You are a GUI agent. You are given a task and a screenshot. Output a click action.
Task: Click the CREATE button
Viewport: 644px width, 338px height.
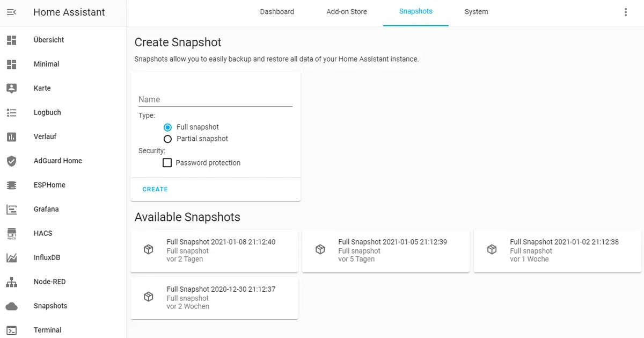[155, 189]
